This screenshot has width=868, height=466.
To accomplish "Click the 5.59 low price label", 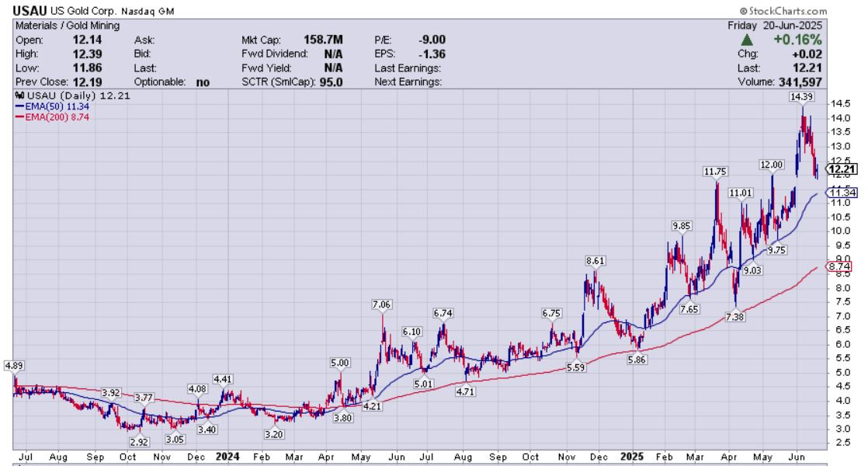I will pos(576,367).
